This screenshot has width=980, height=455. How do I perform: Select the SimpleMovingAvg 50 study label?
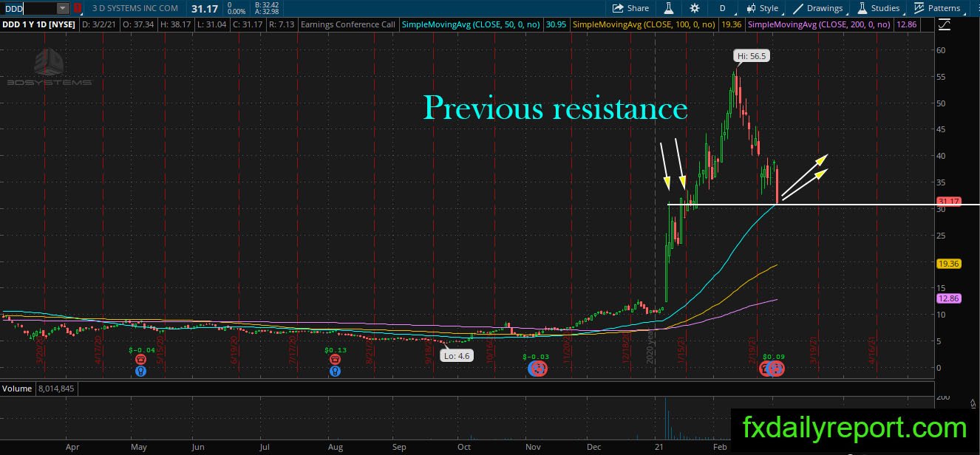pos(472,25)
